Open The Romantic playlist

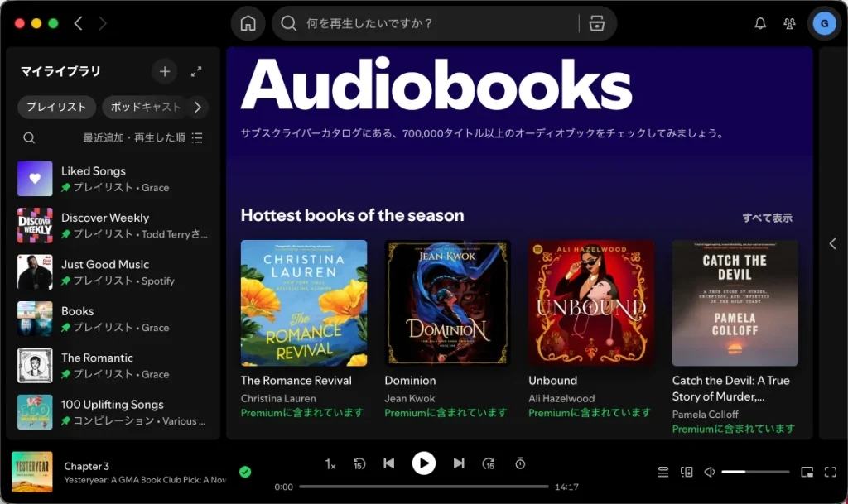(113, 366)
